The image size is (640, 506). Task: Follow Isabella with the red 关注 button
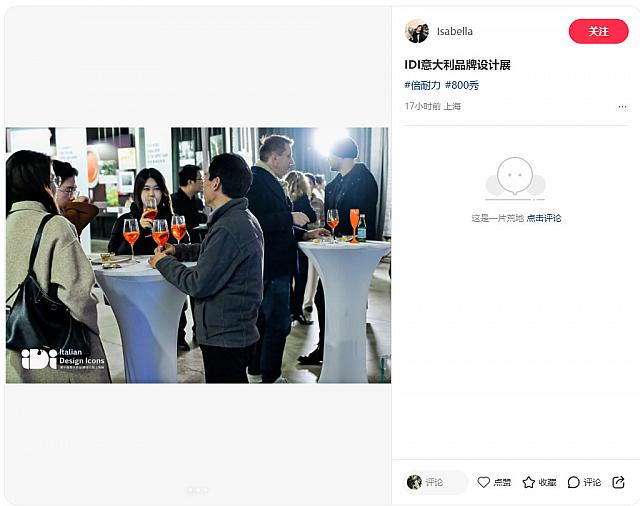tap(598, 31)
